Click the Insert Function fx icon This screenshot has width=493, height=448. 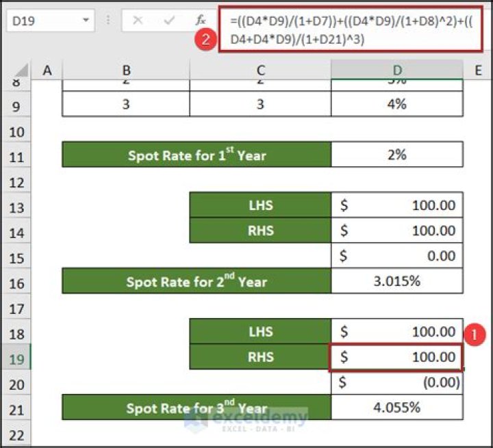click(200, 21)
